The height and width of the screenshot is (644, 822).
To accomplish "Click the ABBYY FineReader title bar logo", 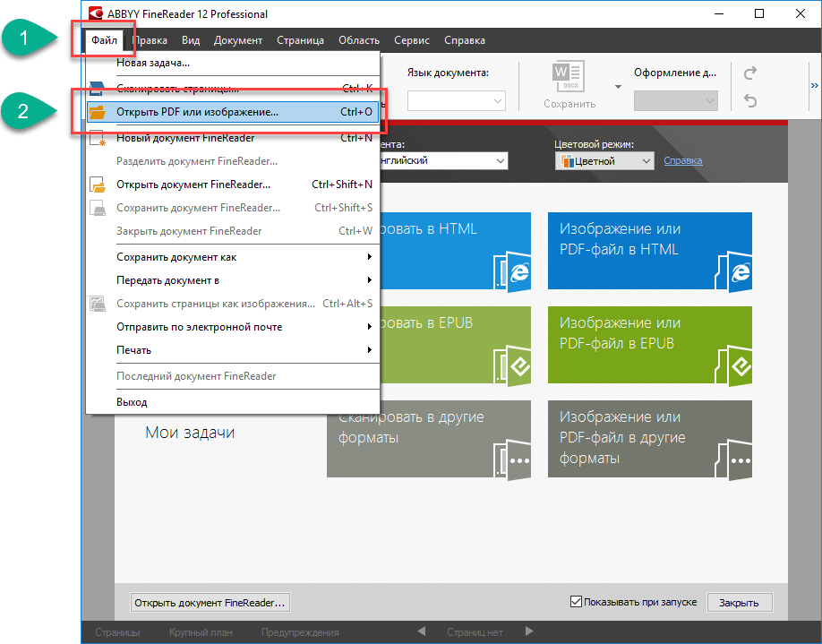I will [96, 13].
